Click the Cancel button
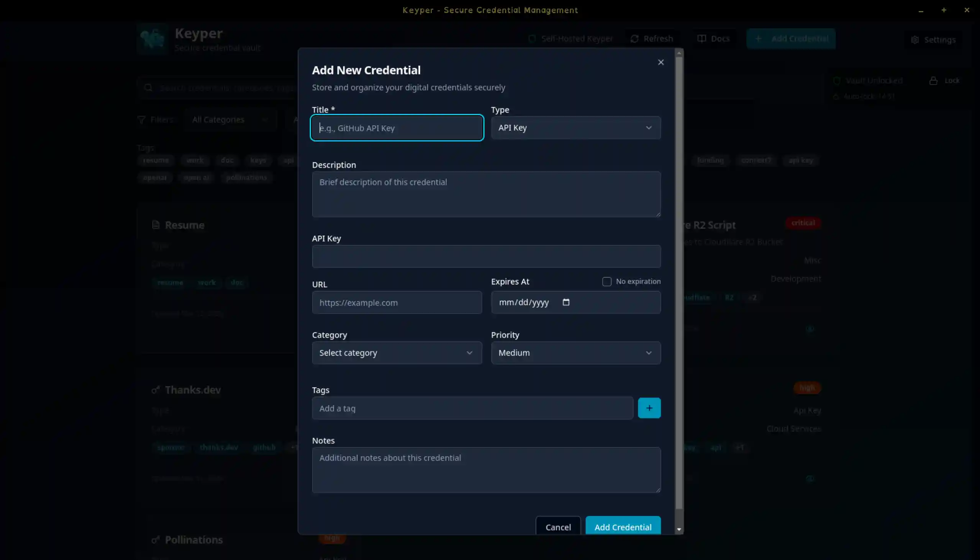This screenshot has height=560, width=980. tap(558, 527)
